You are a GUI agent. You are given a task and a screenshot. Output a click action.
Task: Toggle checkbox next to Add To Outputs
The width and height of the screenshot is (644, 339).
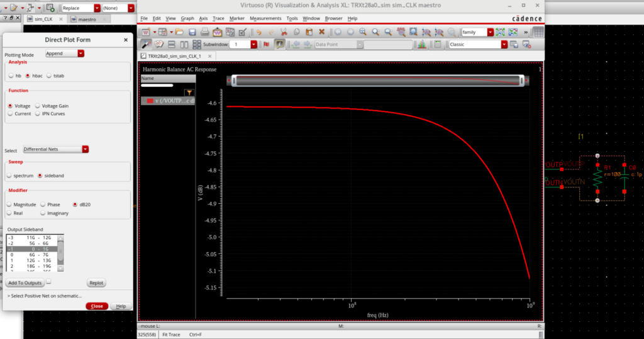coord(48,282)
